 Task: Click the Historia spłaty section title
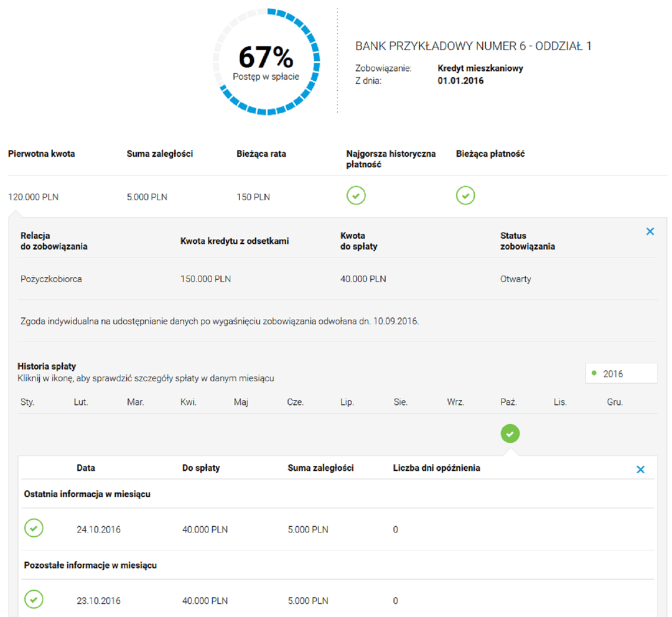[47, 366]
